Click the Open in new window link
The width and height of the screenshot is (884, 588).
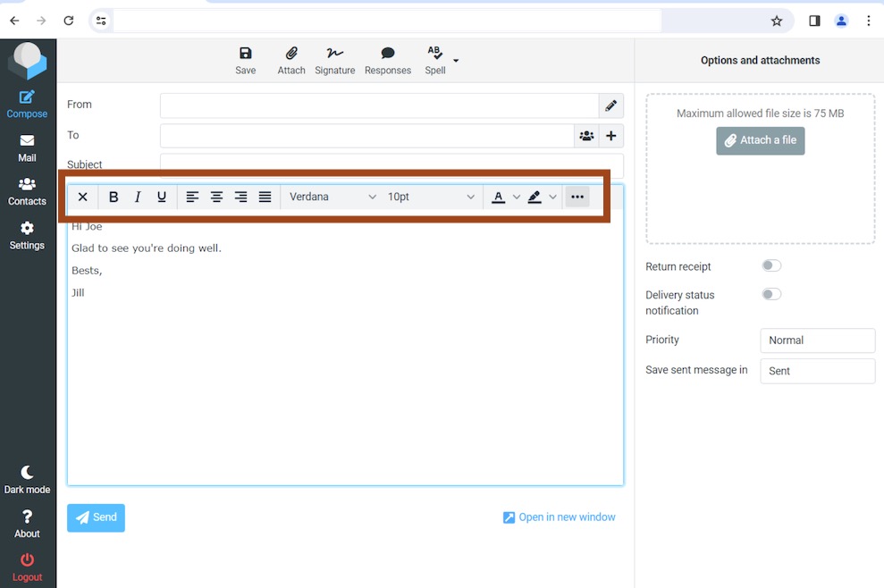559,517
